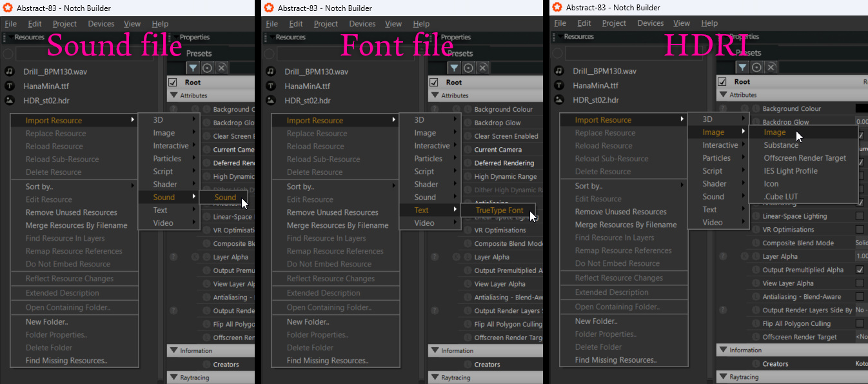Click Layer Alpha value field in HDRI window
Viewport: 868px width, 384px height.
[861, 256]
